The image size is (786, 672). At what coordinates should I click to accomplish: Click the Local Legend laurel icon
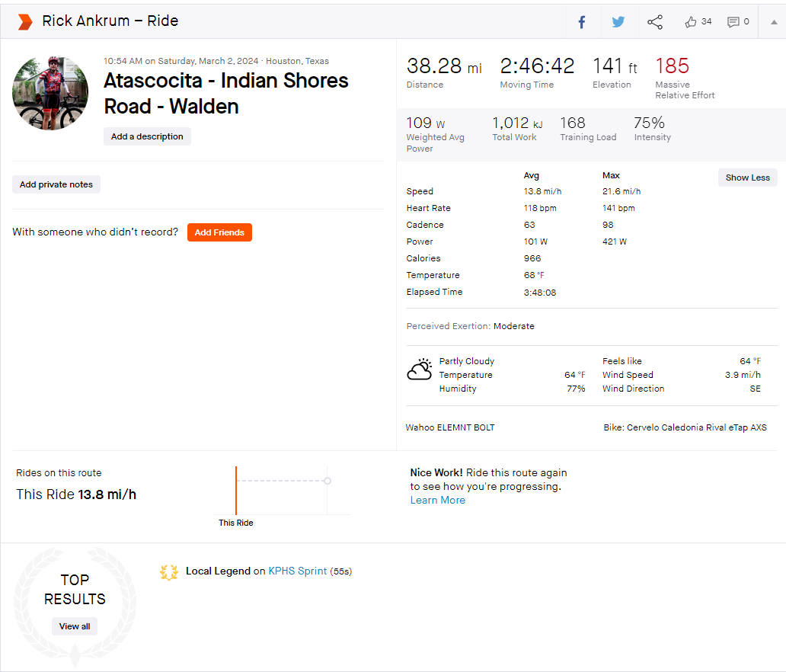[169, 571]
